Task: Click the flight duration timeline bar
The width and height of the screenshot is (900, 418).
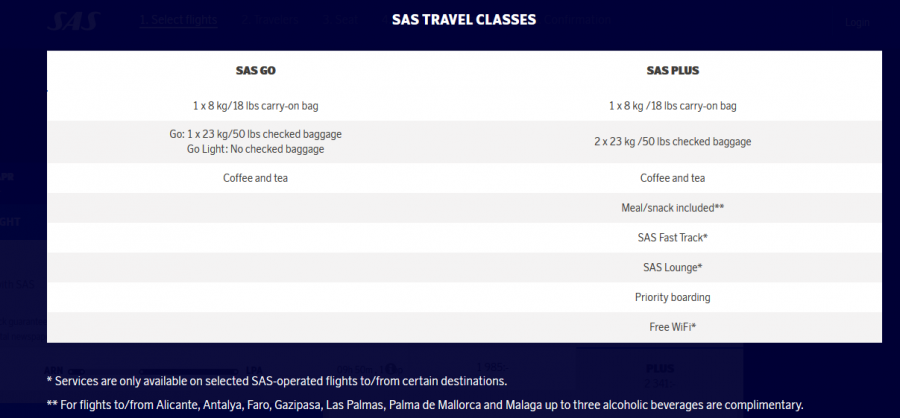Action: [188, 371]
